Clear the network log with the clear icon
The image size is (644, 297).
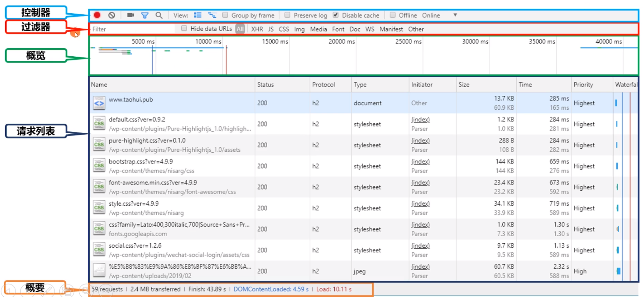112,15
